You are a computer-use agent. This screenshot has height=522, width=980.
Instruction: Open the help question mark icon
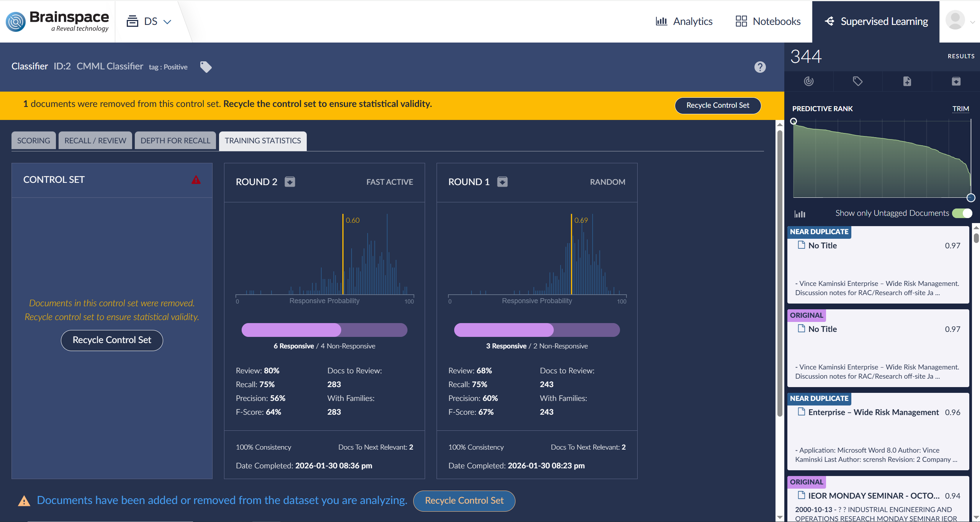(760, 67)
